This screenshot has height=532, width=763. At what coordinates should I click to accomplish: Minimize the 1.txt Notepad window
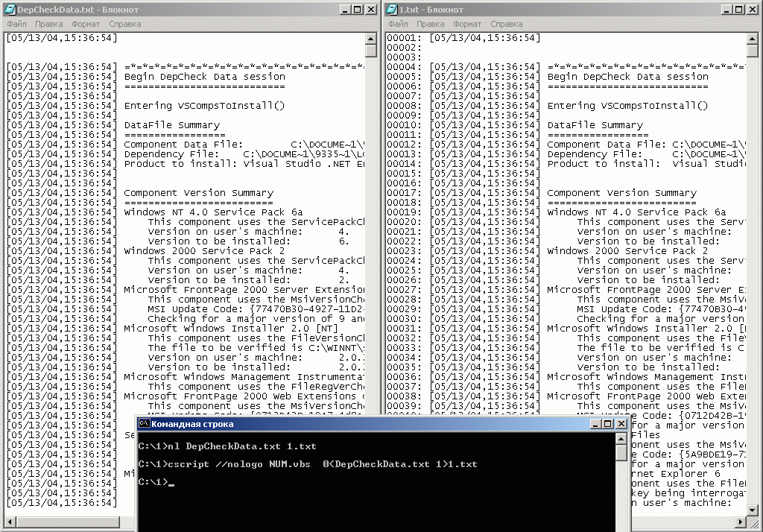click(x=726, y=9)
